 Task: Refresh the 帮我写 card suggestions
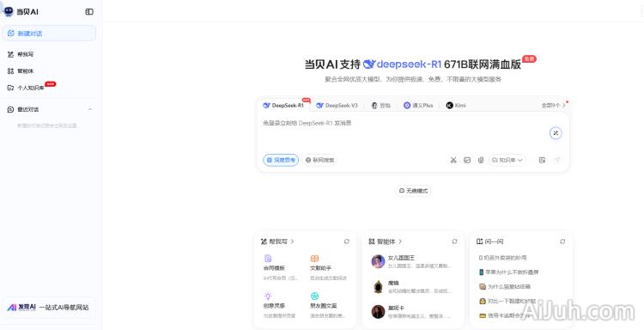[x=347, y=241]
